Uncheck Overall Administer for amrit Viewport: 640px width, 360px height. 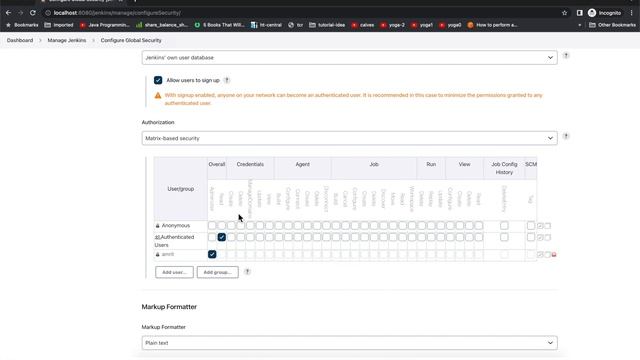pos(212,254)
